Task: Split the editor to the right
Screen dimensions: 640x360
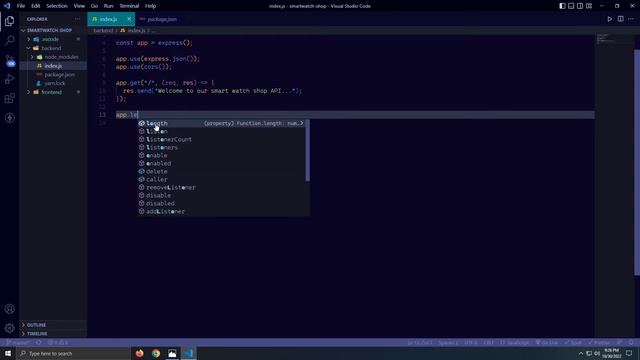Action: click(620, 19)
